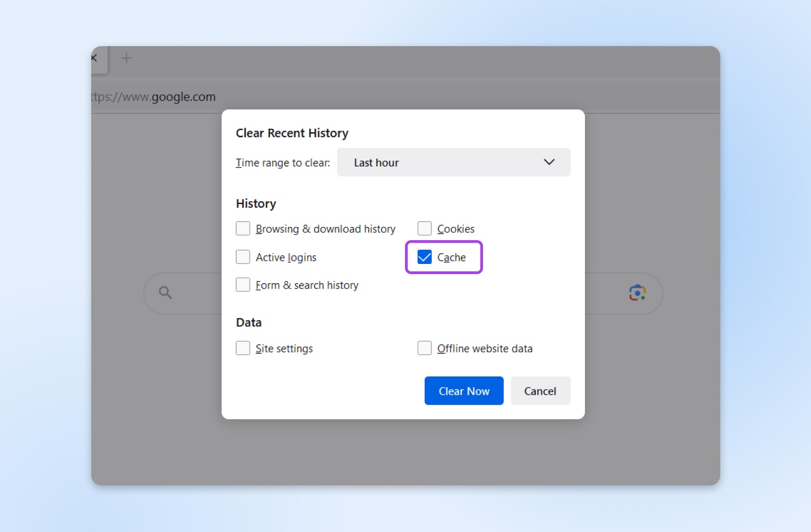
Task: Tick Browsing & download history checkbox
Action: 243,229
